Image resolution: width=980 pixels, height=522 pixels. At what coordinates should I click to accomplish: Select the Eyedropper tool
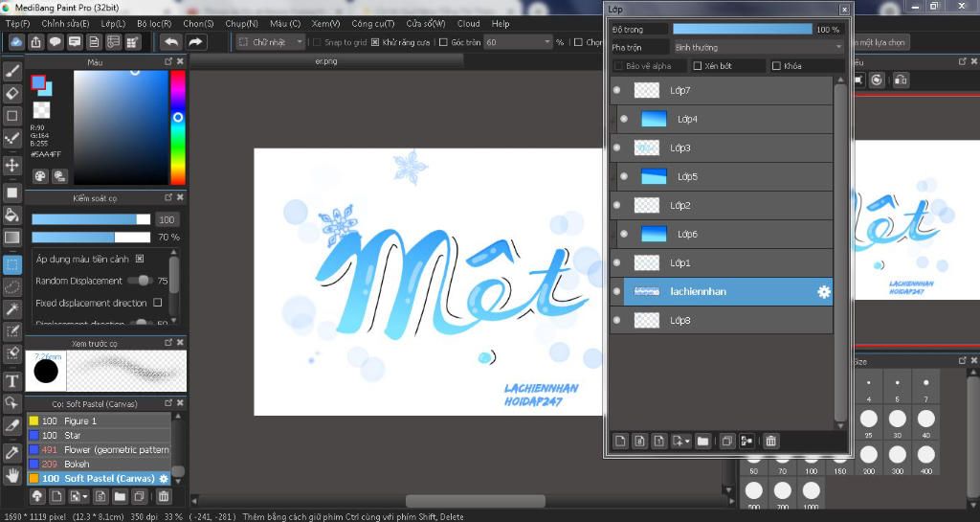[11, 453]
